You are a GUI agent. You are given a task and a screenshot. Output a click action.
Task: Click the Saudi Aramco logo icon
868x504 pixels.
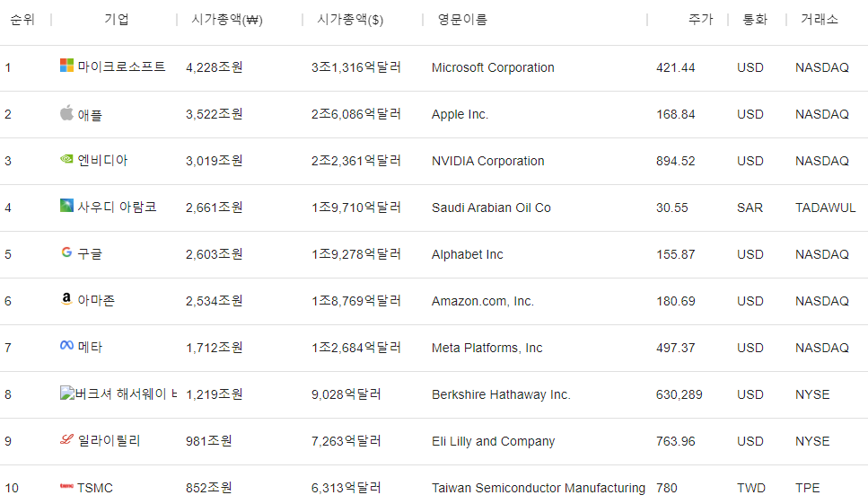pos(66,206)
